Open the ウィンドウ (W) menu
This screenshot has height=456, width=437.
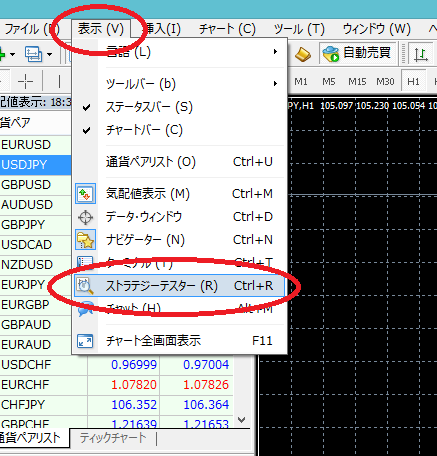[376, 29]
